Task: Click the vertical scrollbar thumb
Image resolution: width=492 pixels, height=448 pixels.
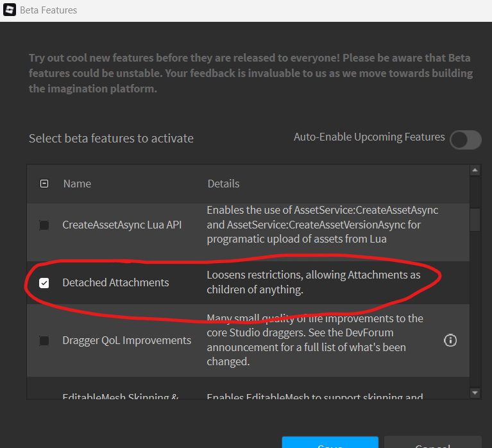Action: point(475,220)
